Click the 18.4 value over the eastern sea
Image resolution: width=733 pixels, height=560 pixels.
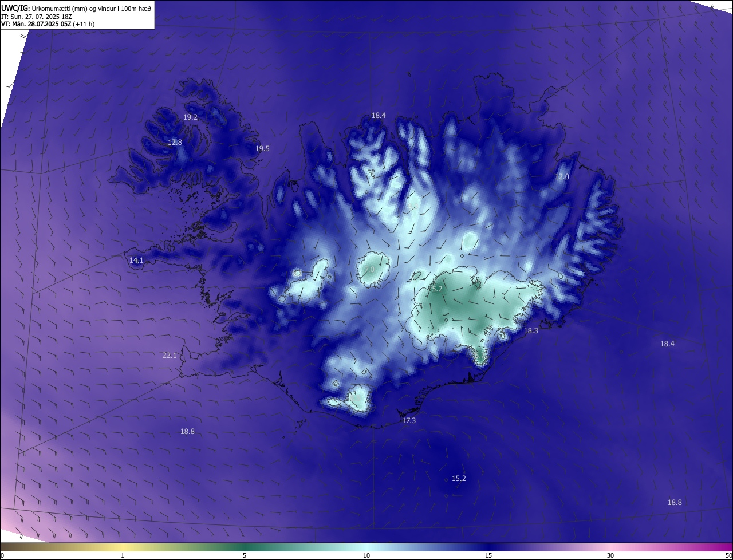667,344
